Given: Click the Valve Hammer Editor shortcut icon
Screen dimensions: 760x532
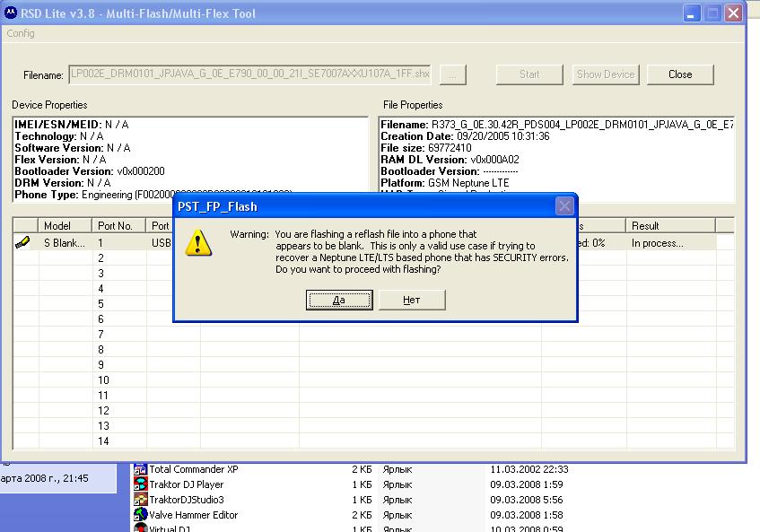Looking at the screenshot, I should click(140, 514).
